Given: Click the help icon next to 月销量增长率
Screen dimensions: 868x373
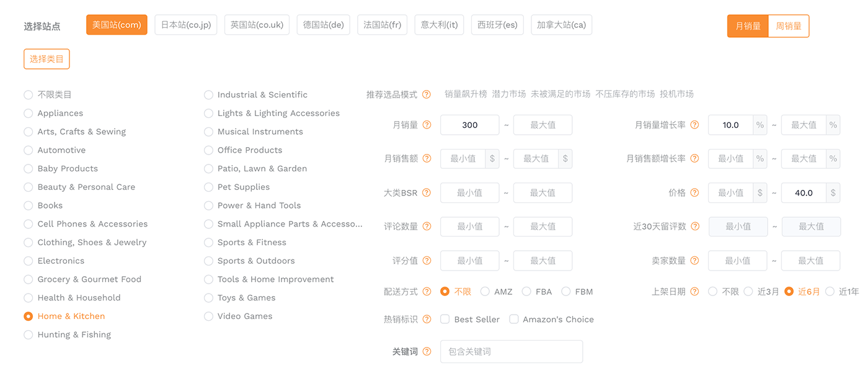Looking at the screenshot, I should tap(694, 124).
